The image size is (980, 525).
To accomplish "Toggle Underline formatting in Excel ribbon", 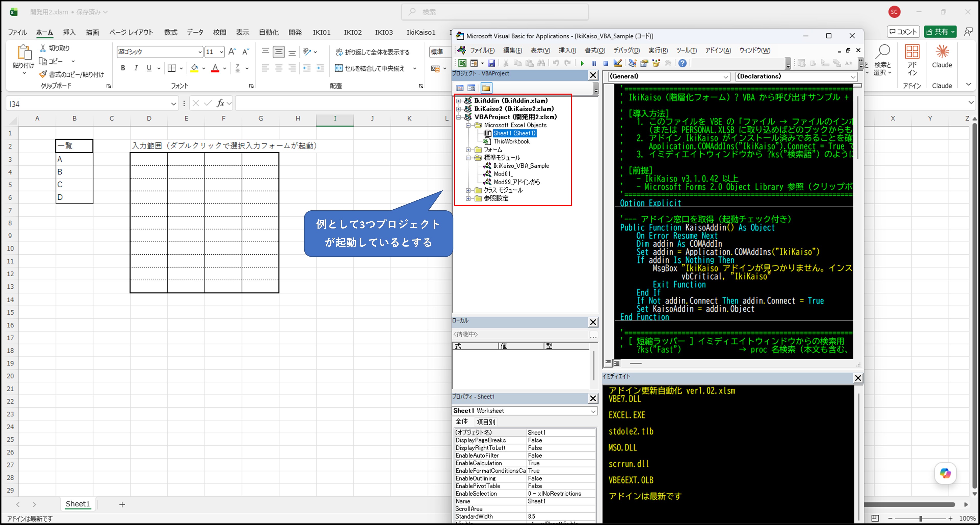I will pos(149,68).
